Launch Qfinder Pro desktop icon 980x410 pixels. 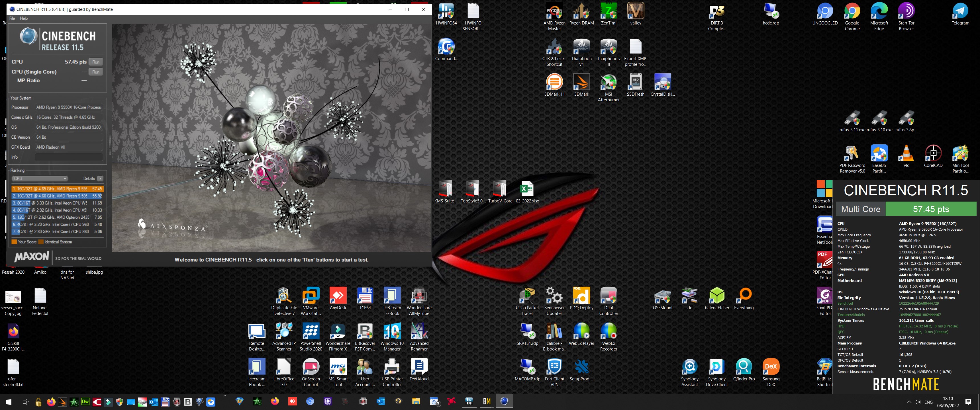click(743, 370)
